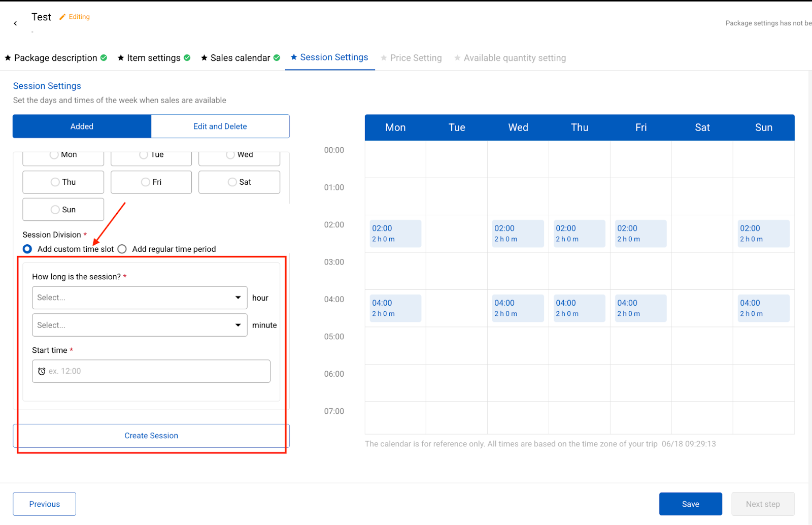Switch to the Sales calendar tab

coord(241,58)
